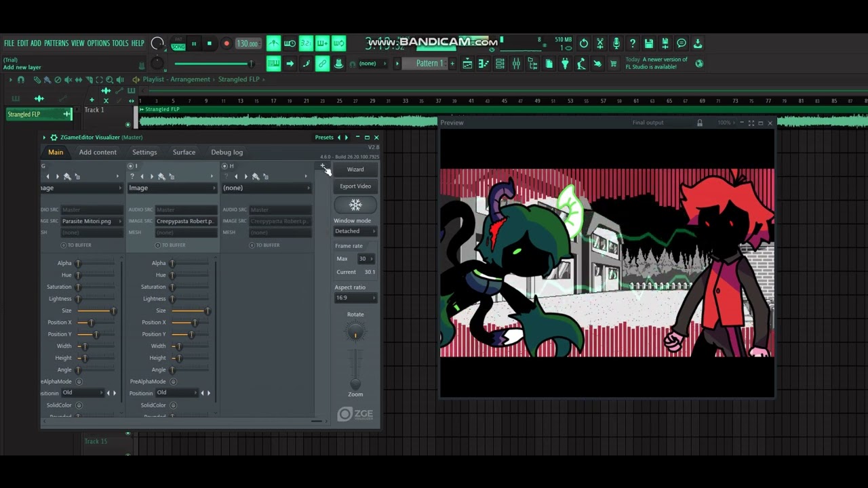Image resolution: width=868 pixels, height=488 pixels.
Task: Open the mixer from the toolbar
Action: (516, 64)
